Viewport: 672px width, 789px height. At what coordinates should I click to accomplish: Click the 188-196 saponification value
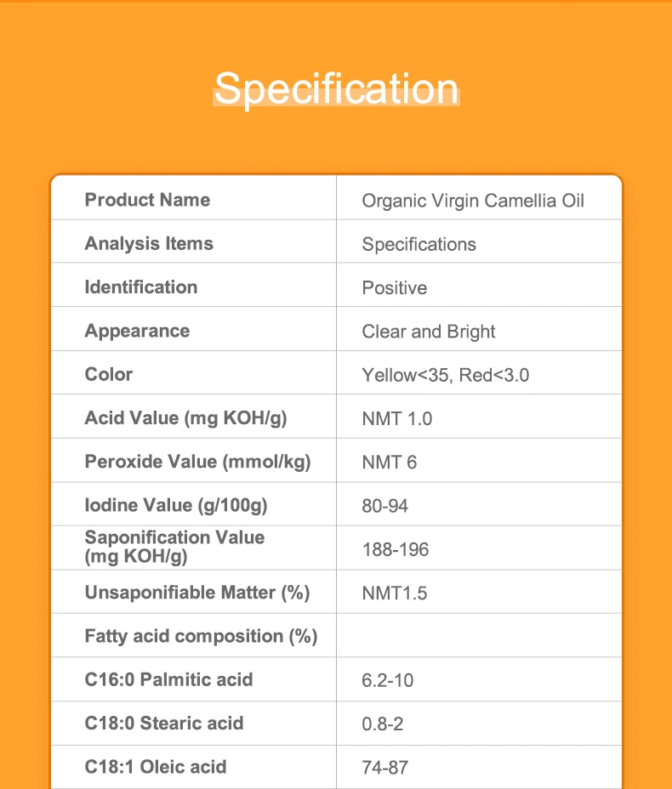(x=396, y=549)
